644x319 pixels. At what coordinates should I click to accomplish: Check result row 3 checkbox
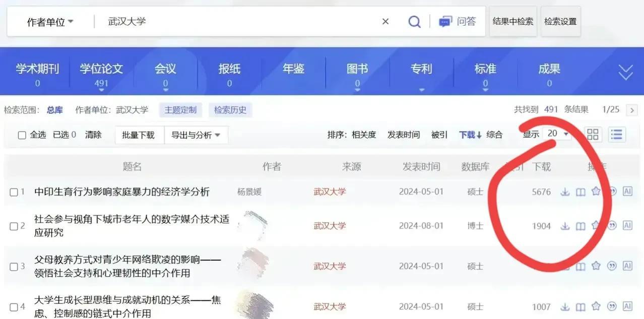(x=14, y=267)
